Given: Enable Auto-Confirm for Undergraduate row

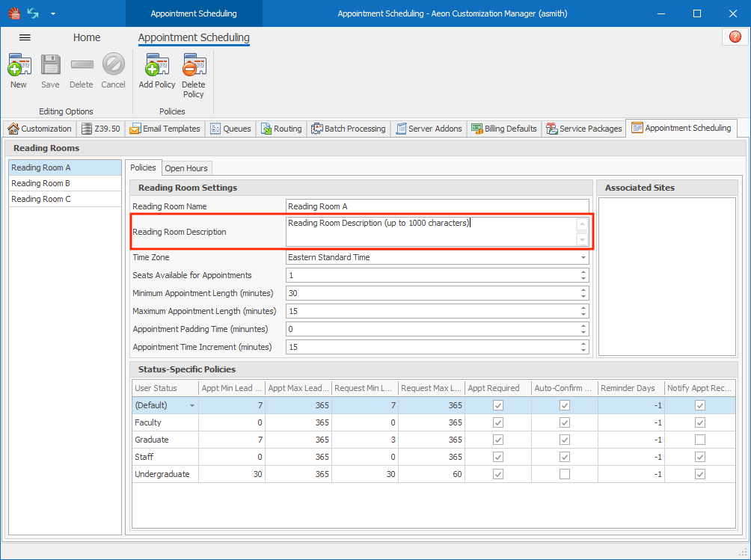Looking at the screenshot, I should point(565,474).
